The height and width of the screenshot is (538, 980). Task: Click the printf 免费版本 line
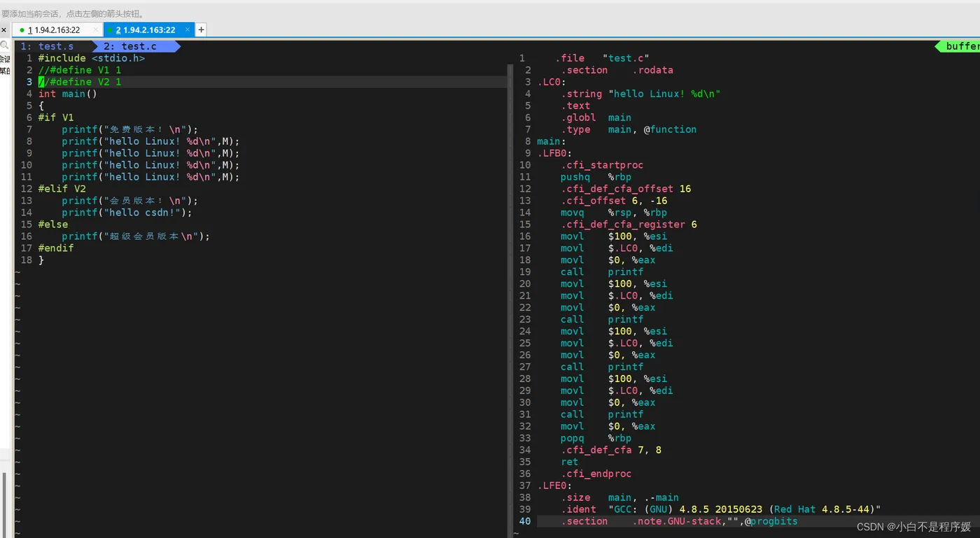130,129
